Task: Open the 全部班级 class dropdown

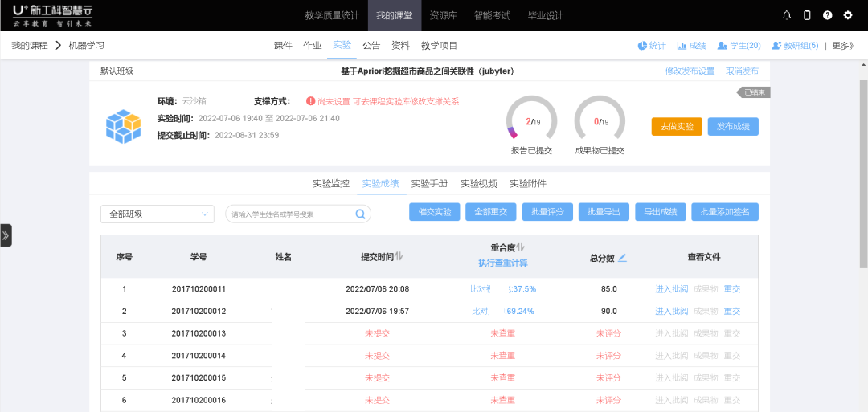Action: (x=158, y=214)
